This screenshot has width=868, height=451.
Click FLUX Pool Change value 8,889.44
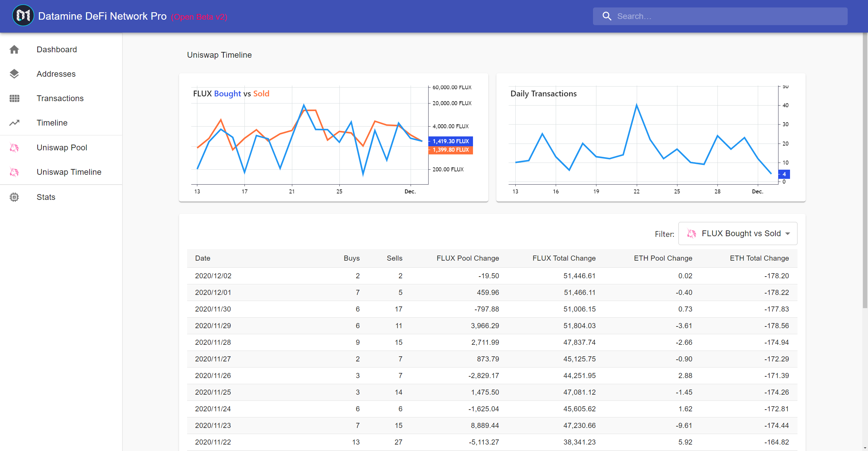(x=485, y=426)
